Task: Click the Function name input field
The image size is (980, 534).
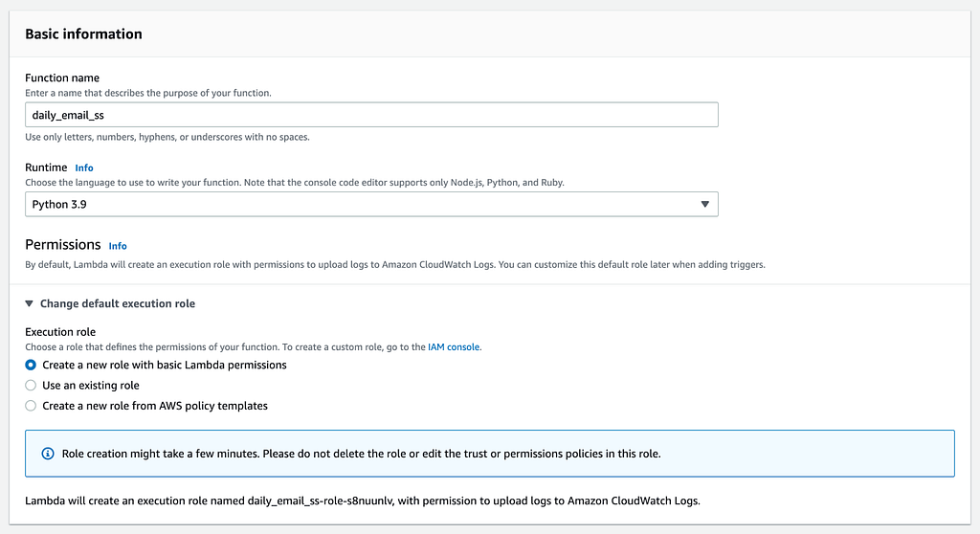Action: click(371, 115)
